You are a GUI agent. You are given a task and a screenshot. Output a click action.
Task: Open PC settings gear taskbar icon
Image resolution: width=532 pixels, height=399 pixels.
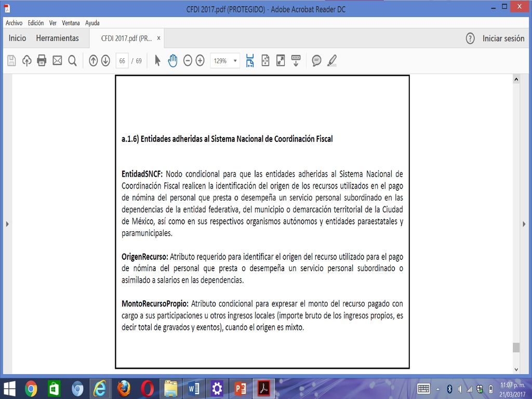click(x=217, y=389)
